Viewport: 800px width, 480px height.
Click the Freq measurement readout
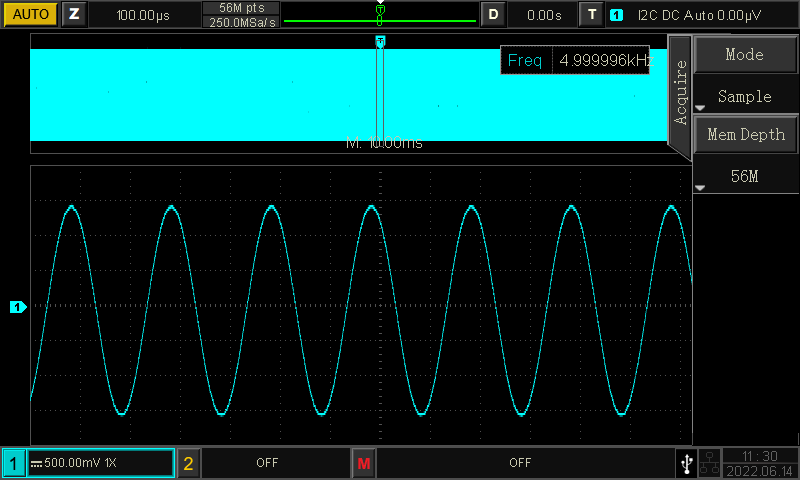[575, 61]
